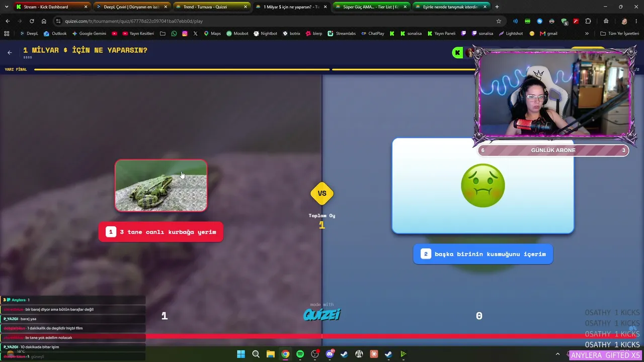
Task: Close the Stream - Kick Dashboard tab
Action: coord(86,7)
